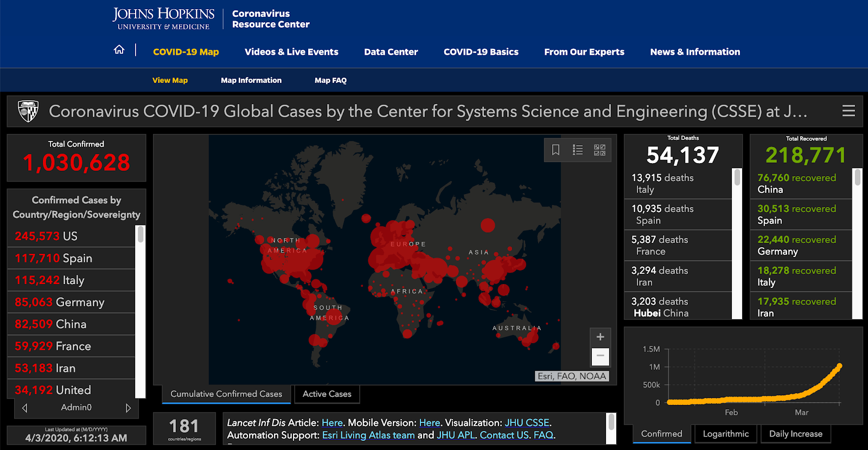
Task: Select Map Information submenu item
Action: (x=251, y=80)
